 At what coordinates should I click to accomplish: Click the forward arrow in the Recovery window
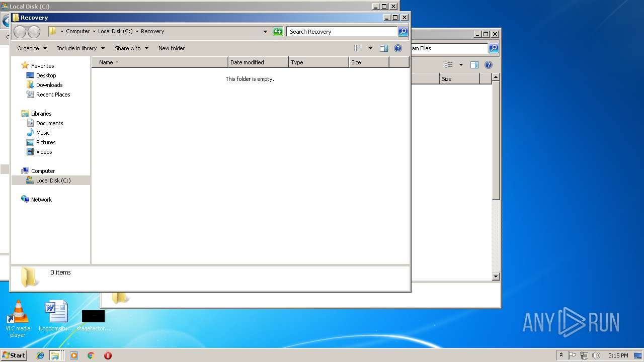click(x=34, y=32)
